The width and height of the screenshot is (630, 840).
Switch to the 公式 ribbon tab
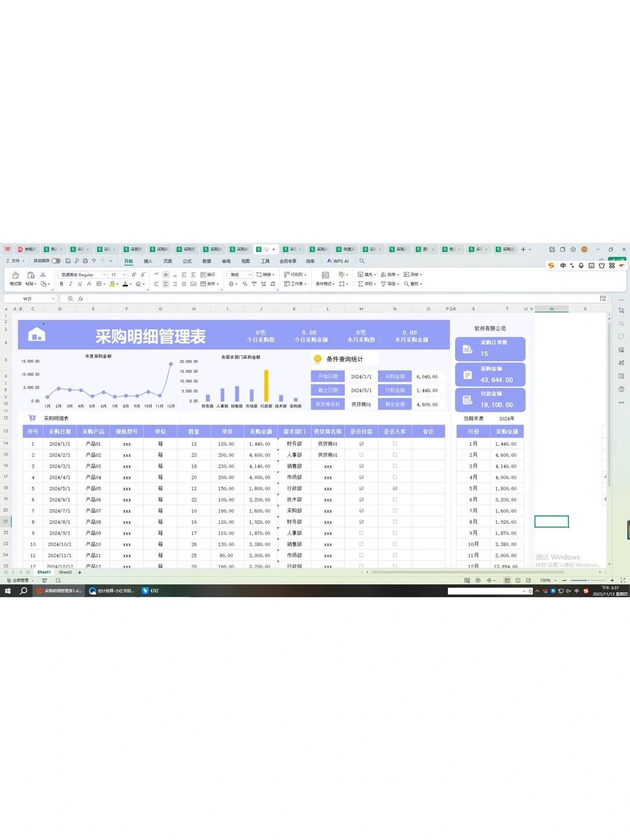pyautogui.click(x=187, y=261)
